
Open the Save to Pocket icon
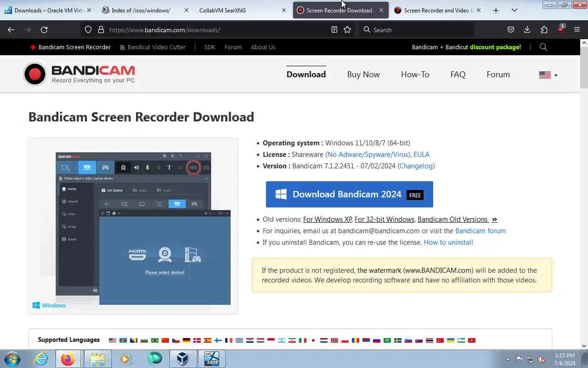(510, 29)
